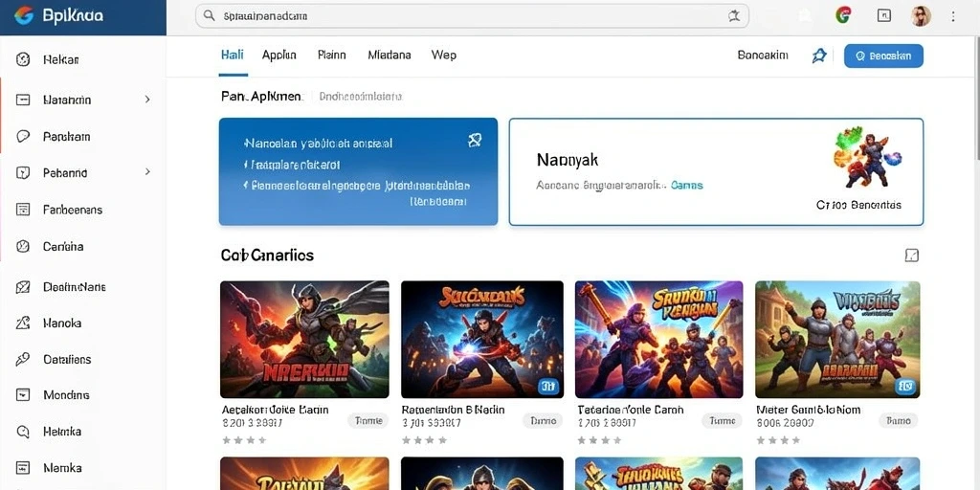Click the Mondans sidebar icon
This screenshot has height=490, width=980.
click(x=23, y=395)
